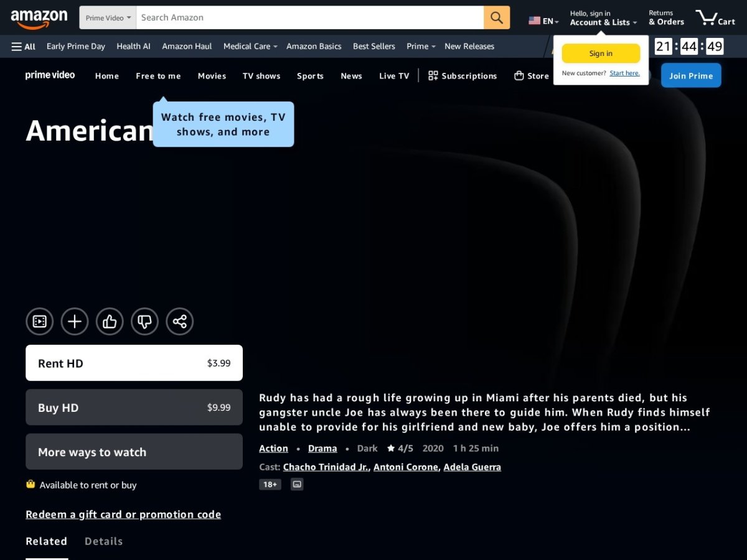Open Returns & Orders
747x560 pixels.
666,18
